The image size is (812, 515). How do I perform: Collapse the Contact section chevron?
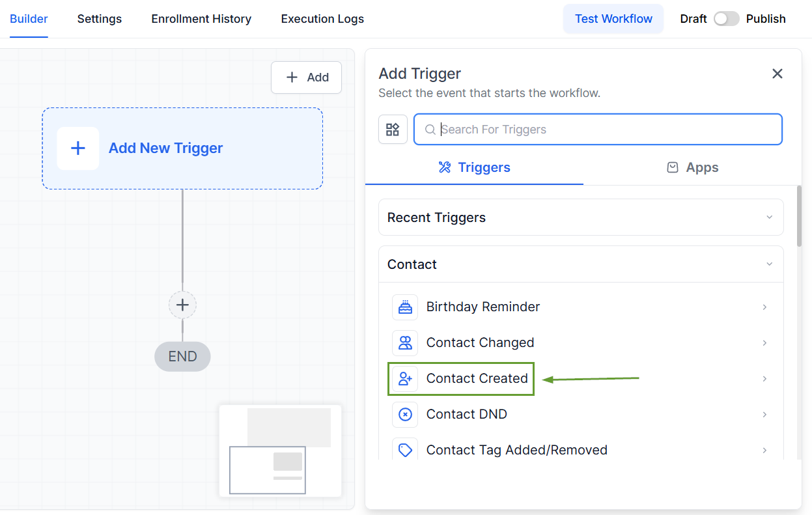(769, 264)
